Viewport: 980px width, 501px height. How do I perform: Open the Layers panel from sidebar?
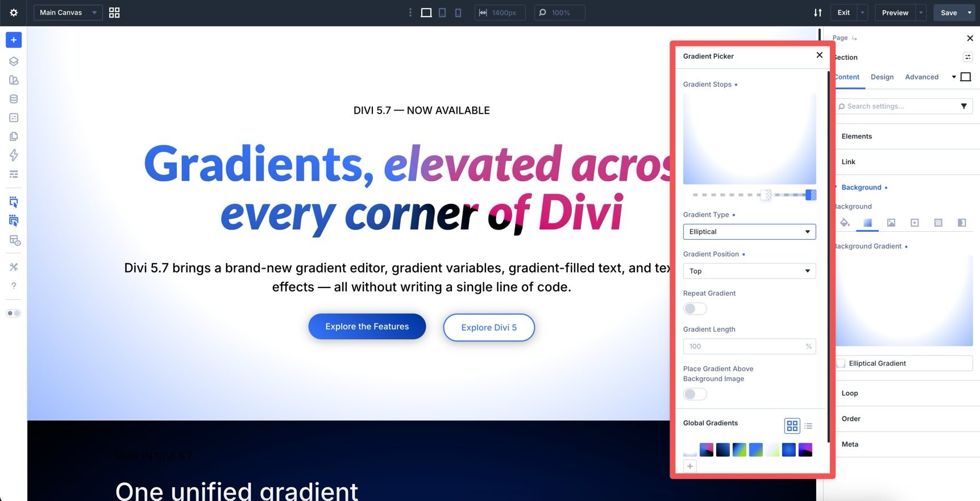[14, 61]
